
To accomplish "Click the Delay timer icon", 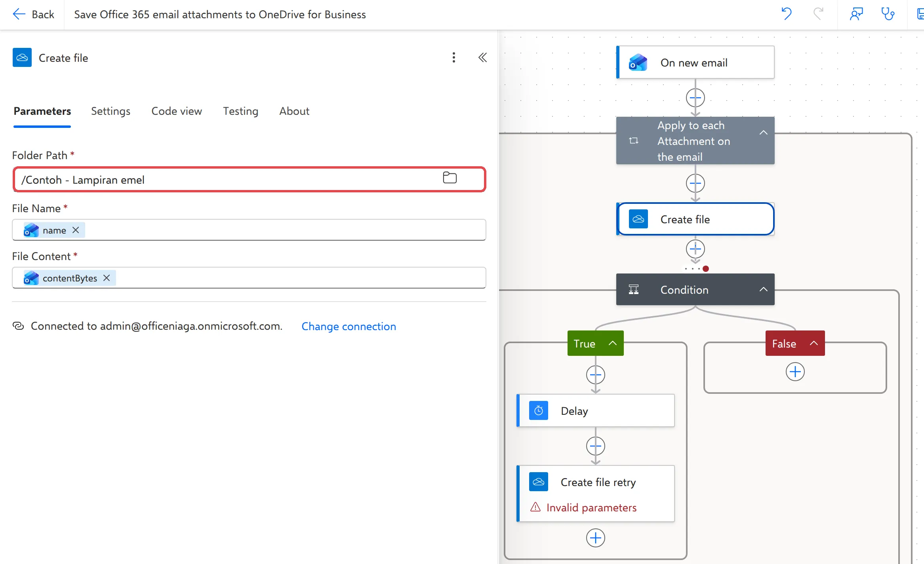I will pyautogui.click(x=538, y=410).
